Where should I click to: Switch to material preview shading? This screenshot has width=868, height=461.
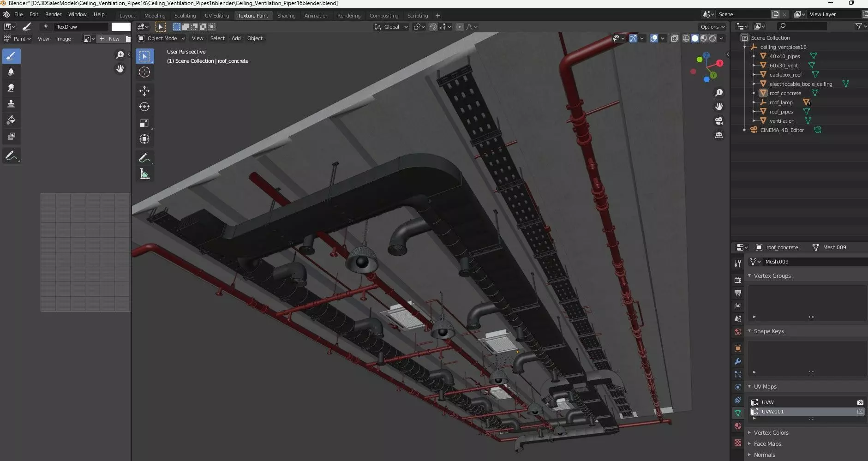tap(704, 38)
